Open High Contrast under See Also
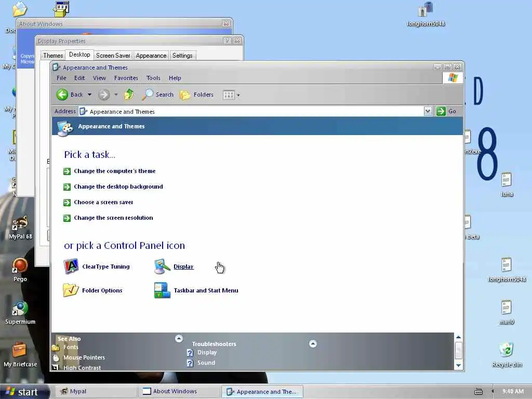This screenshot has width=532, height=399. (82, 367)
